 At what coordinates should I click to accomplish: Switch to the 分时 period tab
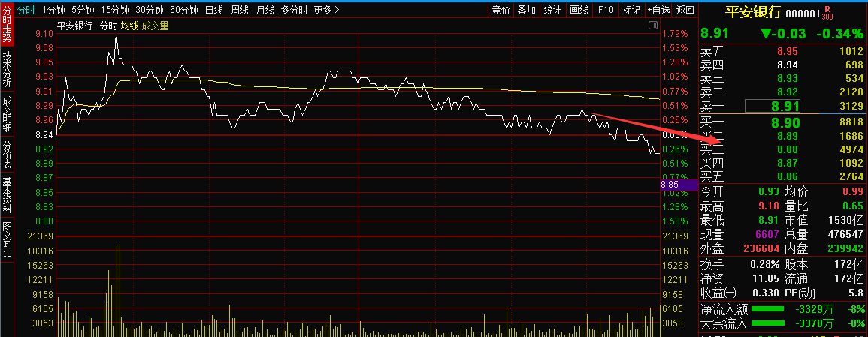pos(26,10)
